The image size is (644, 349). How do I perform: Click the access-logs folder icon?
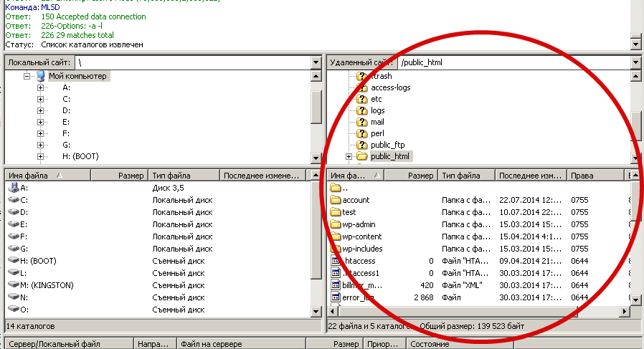(361, 87)
